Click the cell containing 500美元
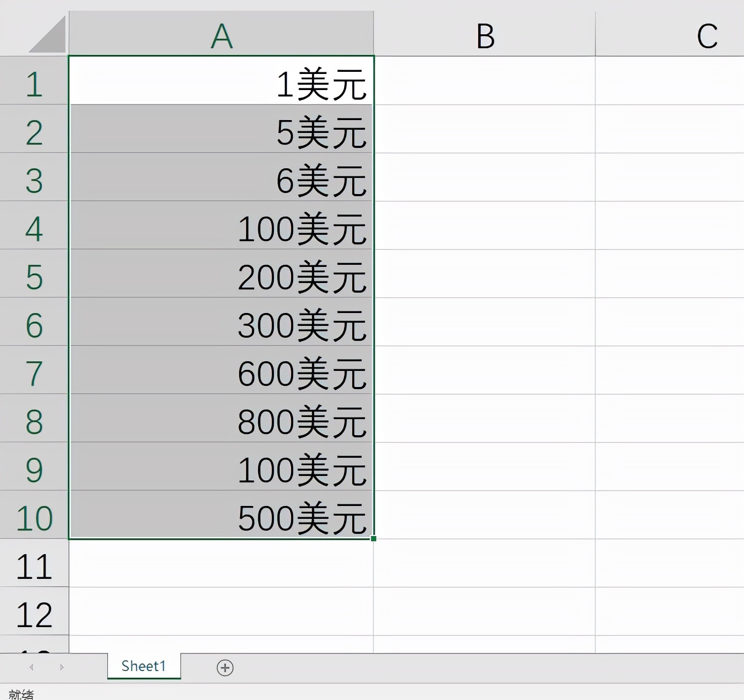The image size is (744, 700). tap(221, 515)
